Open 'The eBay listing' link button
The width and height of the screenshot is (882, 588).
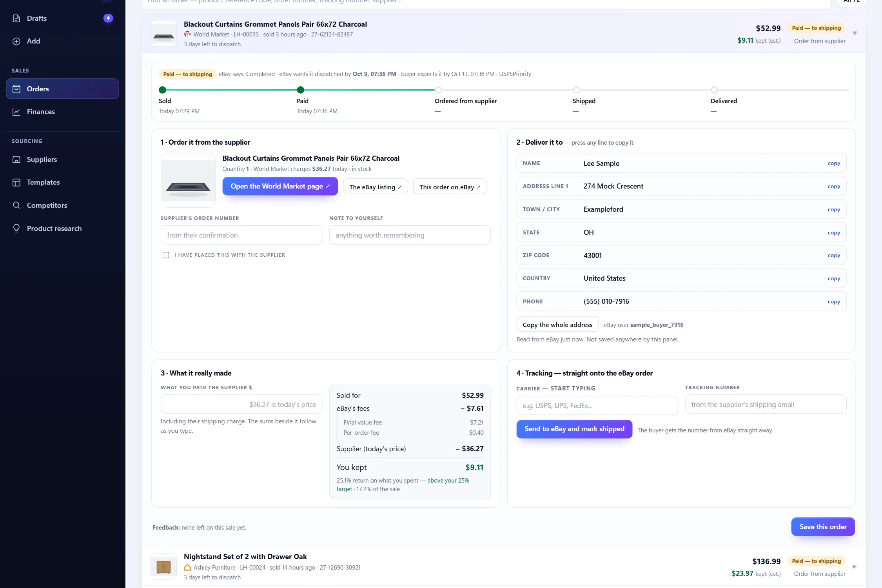(x=375, y=187)
